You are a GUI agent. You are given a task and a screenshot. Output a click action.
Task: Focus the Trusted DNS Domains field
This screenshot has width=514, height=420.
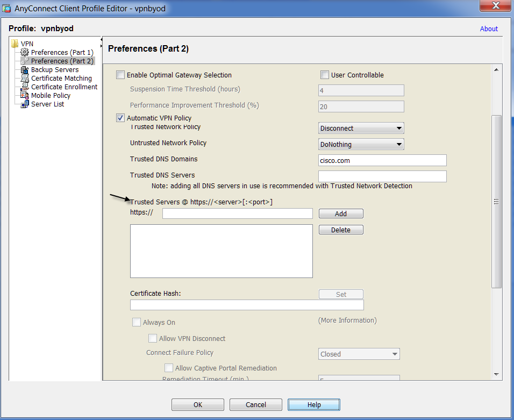tap(382, 160)
